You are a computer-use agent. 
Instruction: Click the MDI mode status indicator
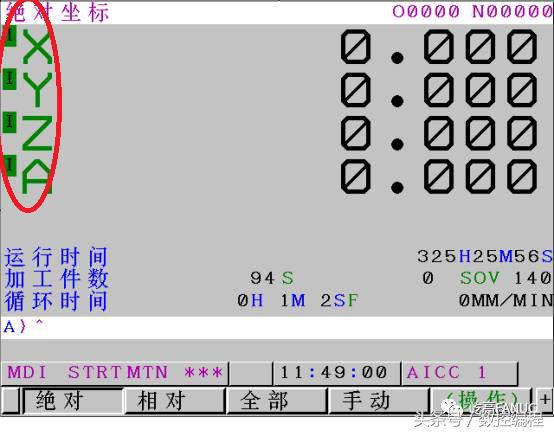coord(27,373)
